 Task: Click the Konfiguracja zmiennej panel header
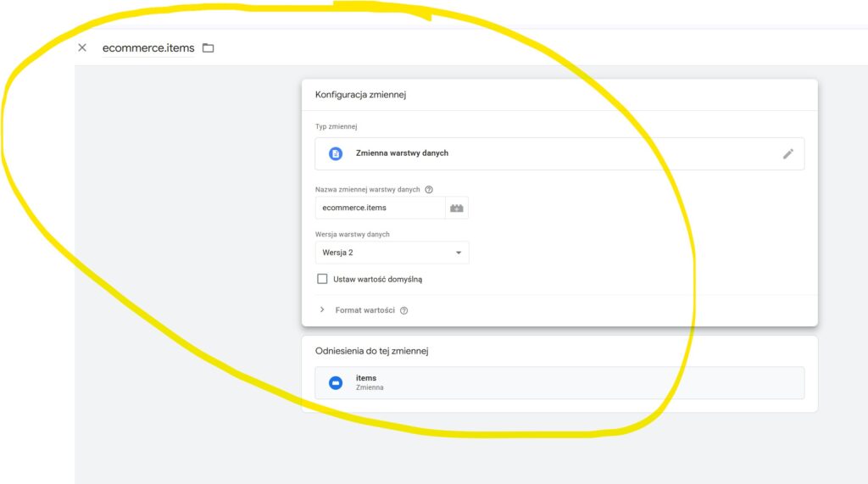pyautogui.click(x=361, y=95)
